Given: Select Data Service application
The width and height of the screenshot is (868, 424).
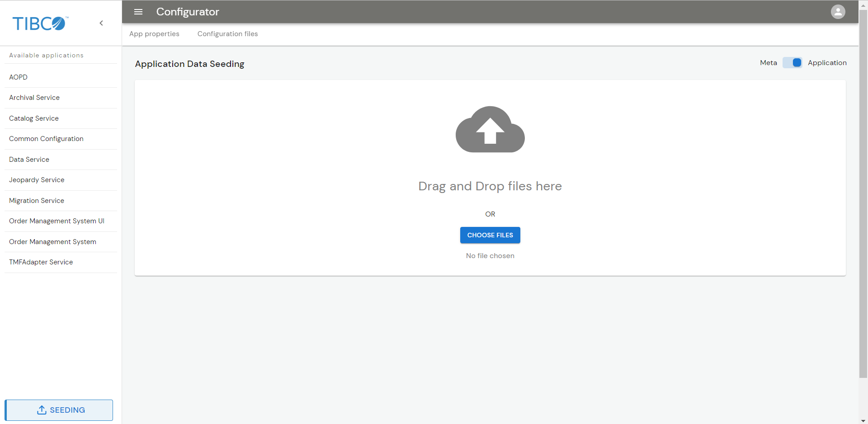Looking at the screenshot, I should click(x=61, y=160).
